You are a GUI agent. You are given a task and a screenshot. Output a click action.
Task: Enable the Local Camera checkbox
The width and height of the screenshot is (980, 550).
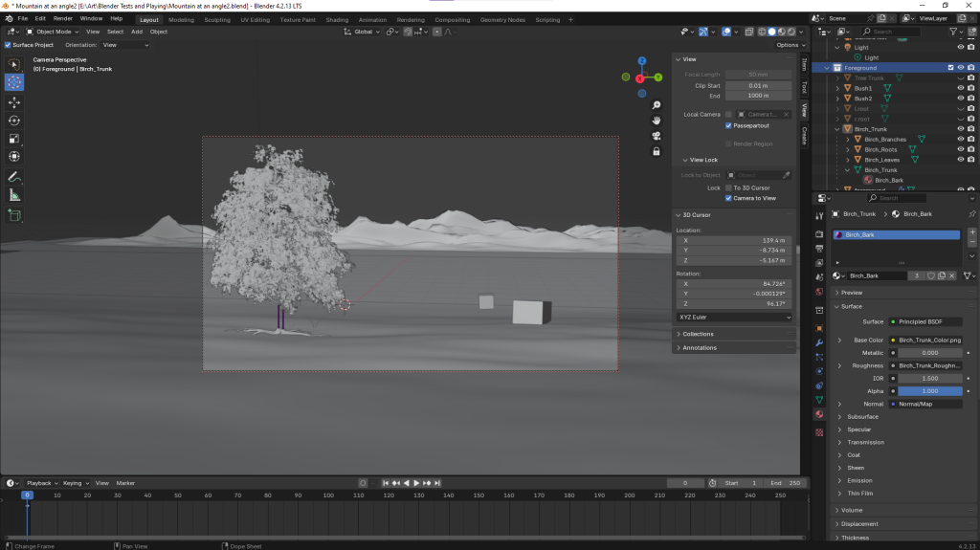pos(728,115)
